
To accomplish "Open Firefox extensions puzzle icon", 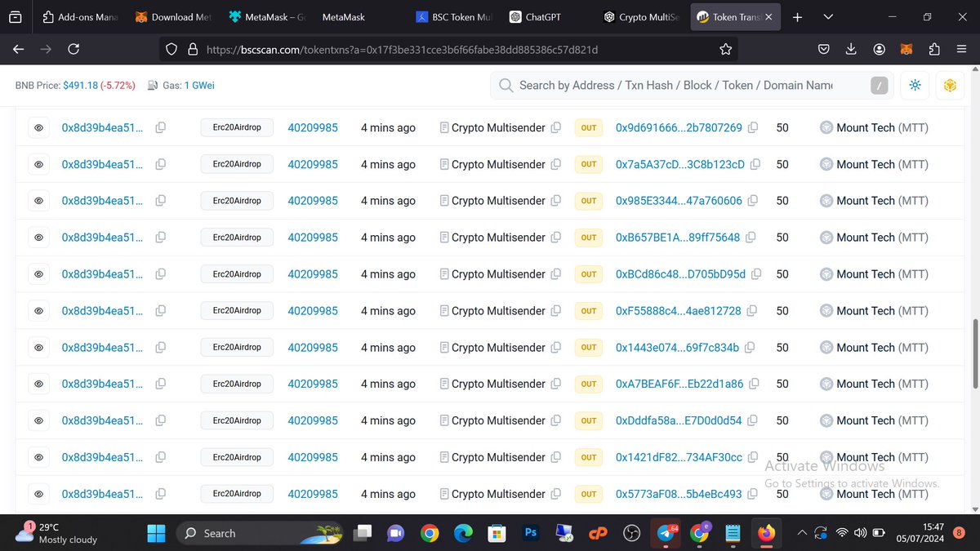I will coord(934,50).
